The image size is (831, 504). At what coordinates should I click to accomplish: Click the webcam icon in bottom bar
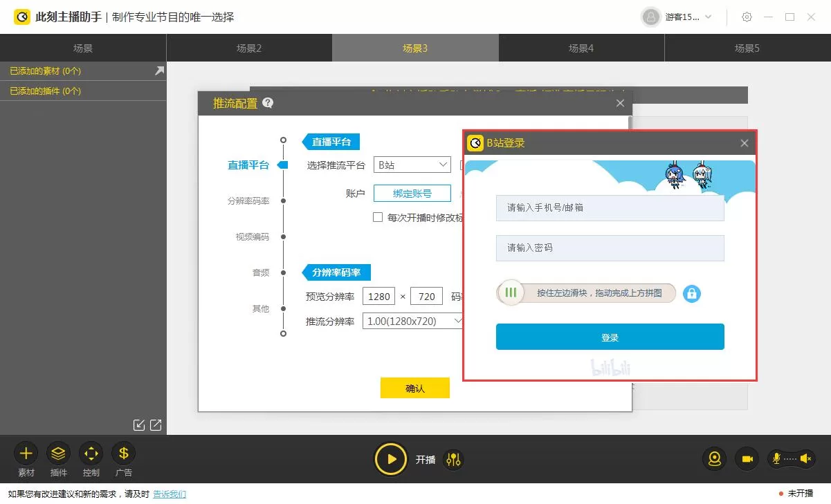(x=714, y=458)
